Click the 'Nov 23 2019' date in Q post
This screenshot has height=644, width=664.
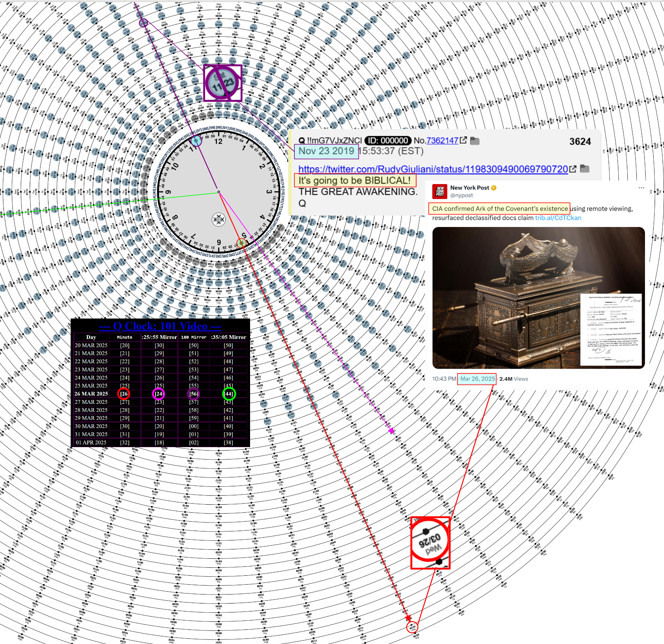click(326, 151)
